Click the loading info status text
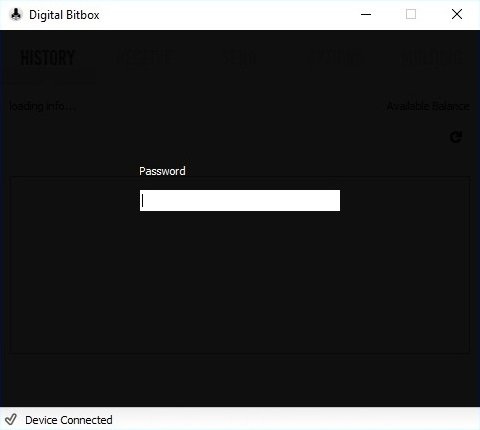Viewport: 480px width, 430px height. point(42,106)
